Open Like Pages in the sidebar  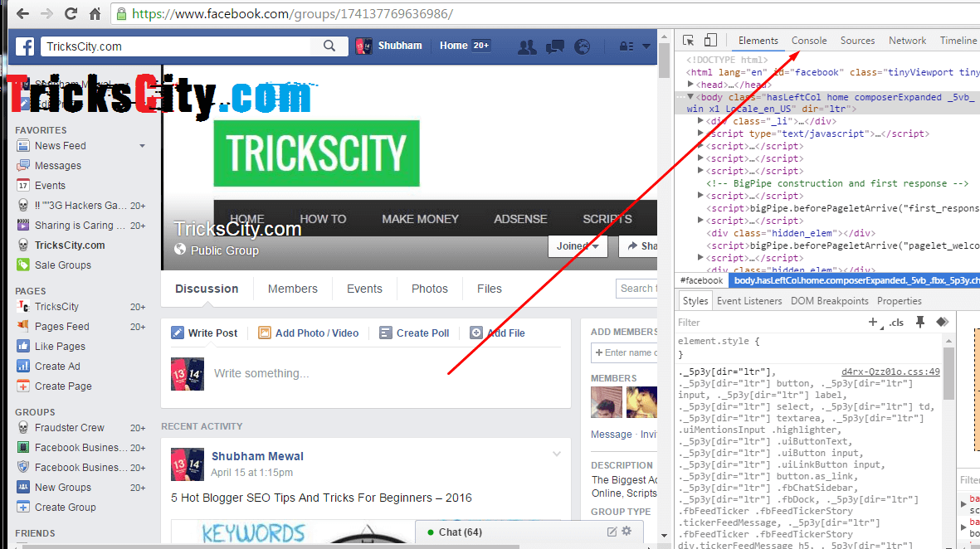(x=60, y=346)
